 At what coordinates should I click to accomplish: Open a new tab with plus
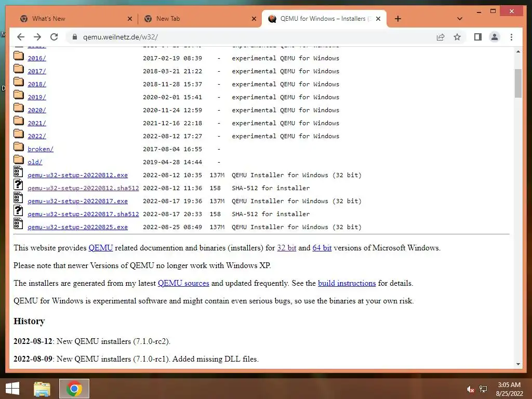tap(397, 19)
